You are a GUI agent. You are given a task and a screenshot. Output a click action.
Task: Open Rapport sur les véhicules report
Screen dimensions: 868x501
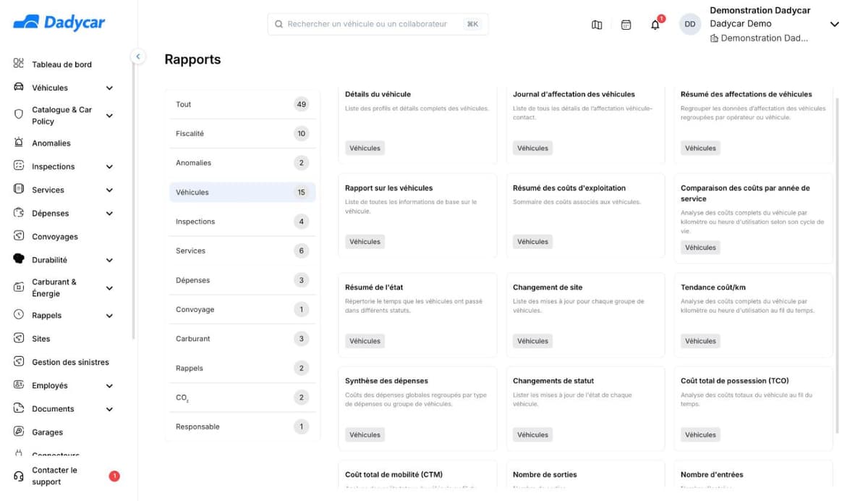coord(417,216)
